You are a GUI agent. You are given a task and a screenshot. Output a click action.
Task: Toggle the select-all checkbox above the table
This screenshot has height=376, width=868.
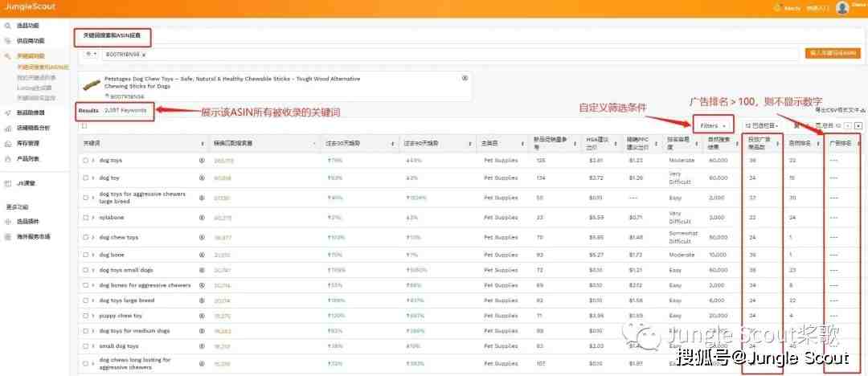tap(84, 126)
